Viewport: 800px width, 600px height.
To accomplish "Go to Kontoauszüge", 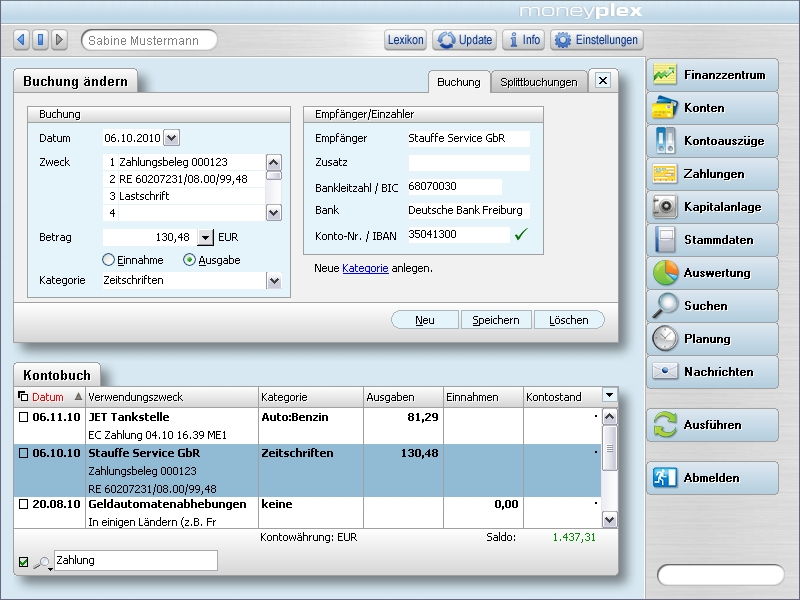I will click(712, 141).
